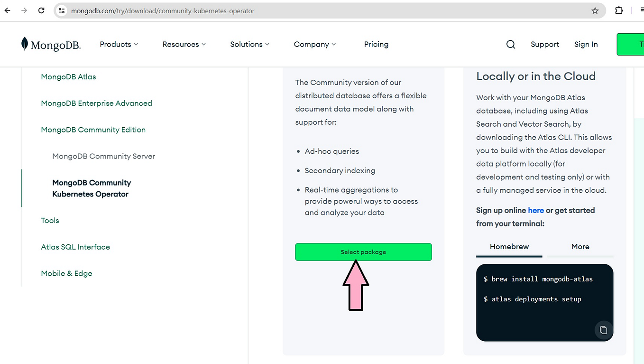Click the Select package button

[x=363, y=252]
